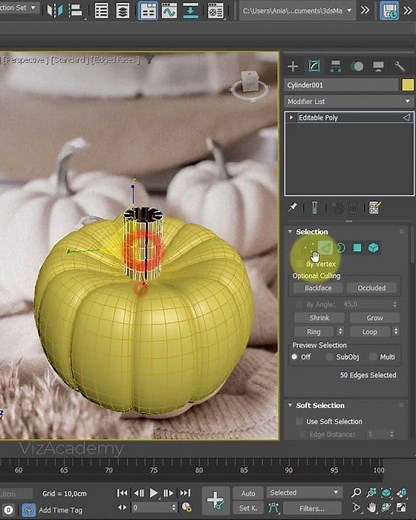Adjust the Ring spinner arrows
The height and width of the screenshot is (520, 416).
tap(340, 332)
